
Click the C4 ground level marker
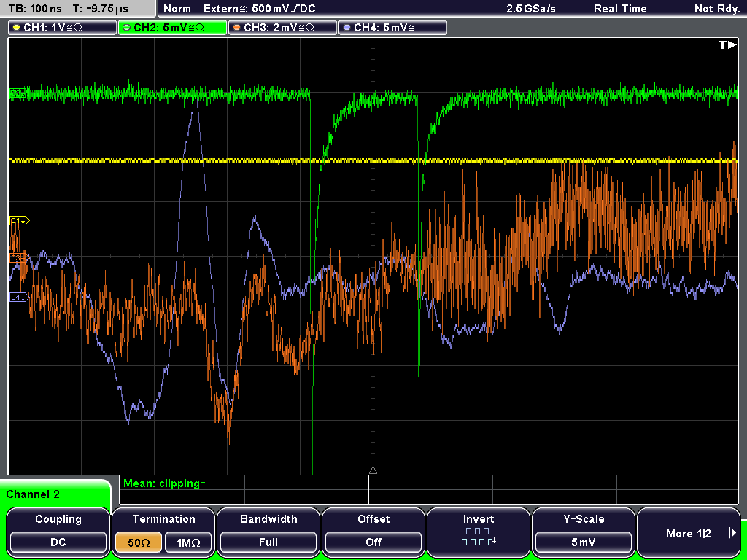tap(20, 297)
